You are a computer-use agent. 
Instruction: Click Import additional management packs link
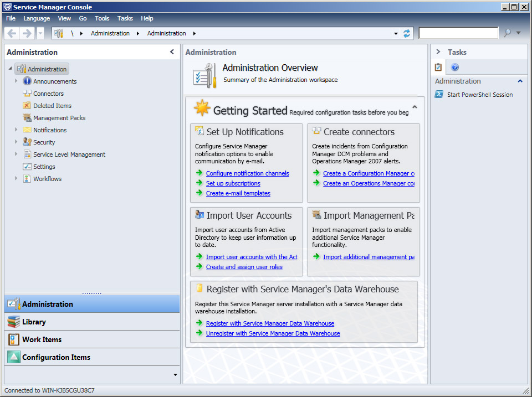coord(369,257)
